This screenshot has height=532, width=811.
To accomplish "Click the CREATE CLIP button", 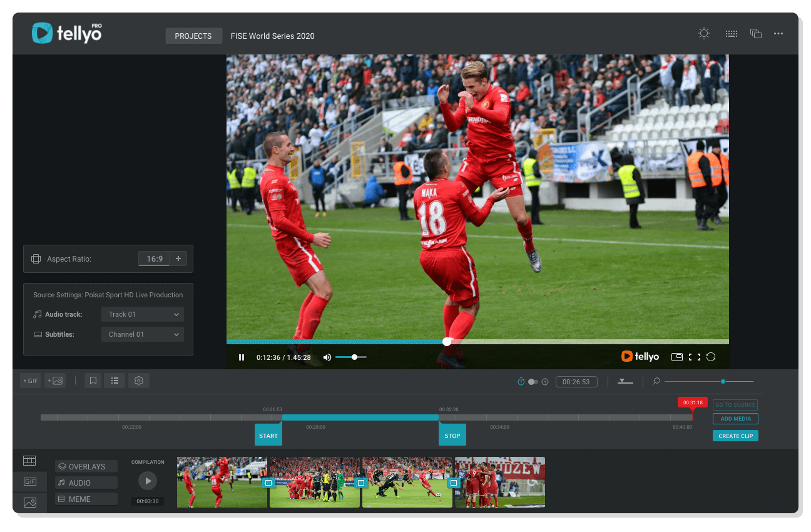I will [735, 436].
